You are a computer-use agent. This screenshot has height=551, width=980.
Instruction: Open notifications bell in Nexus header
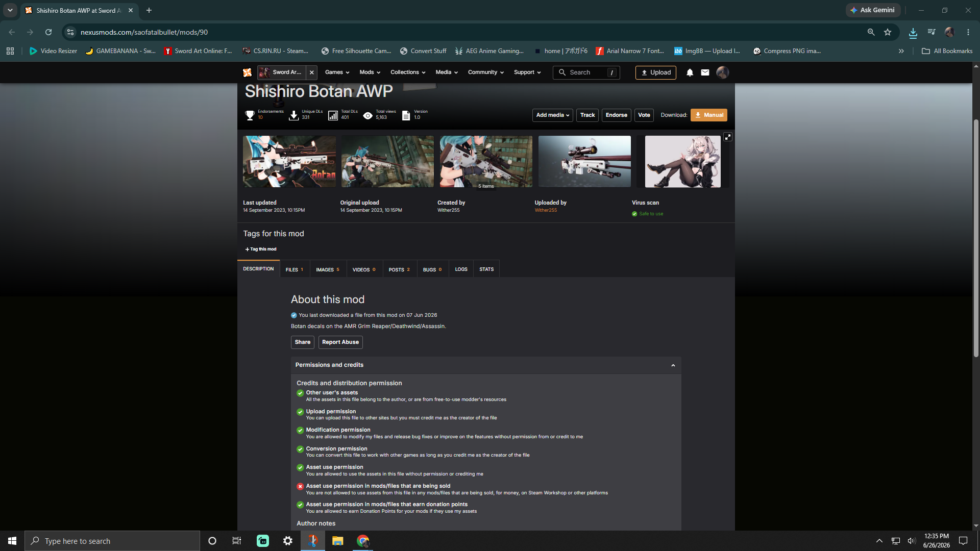pyautogui.click(x=690, y=72)
